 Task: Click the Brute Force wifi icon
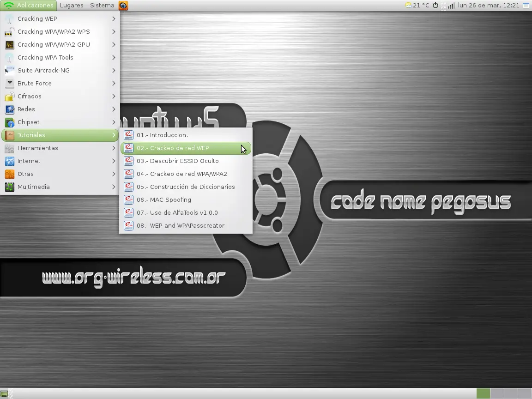(x=10, y=83)
